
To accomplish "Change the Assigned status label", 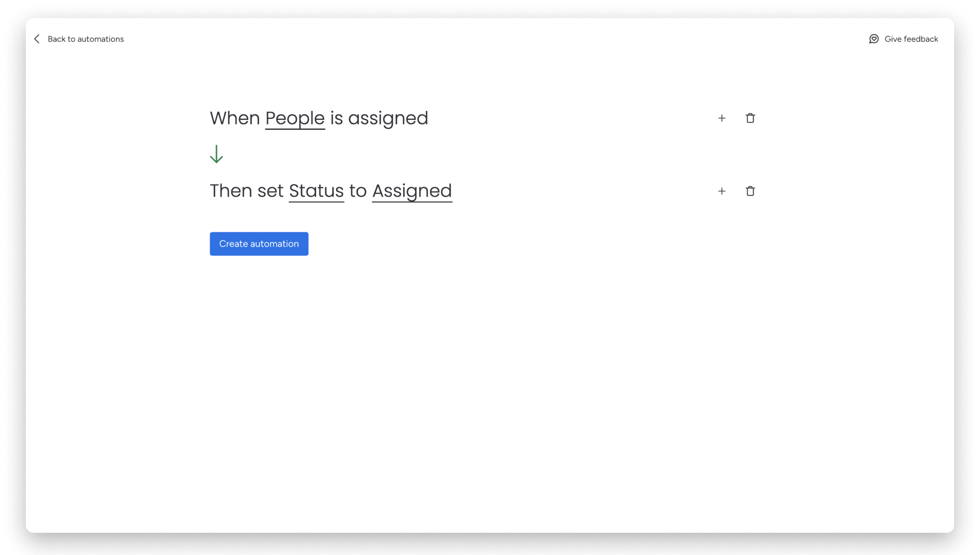I will tap(412, 191).
